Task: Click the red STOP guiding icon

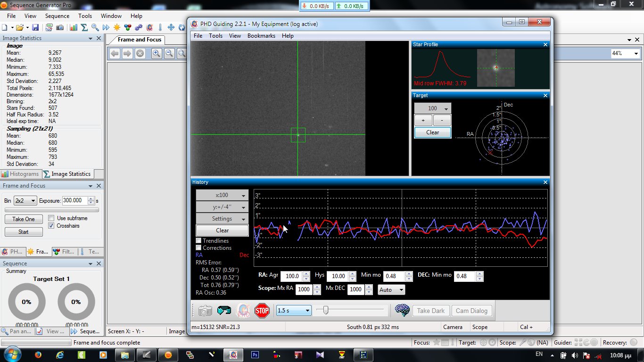Action: click(x=262, y=311)
